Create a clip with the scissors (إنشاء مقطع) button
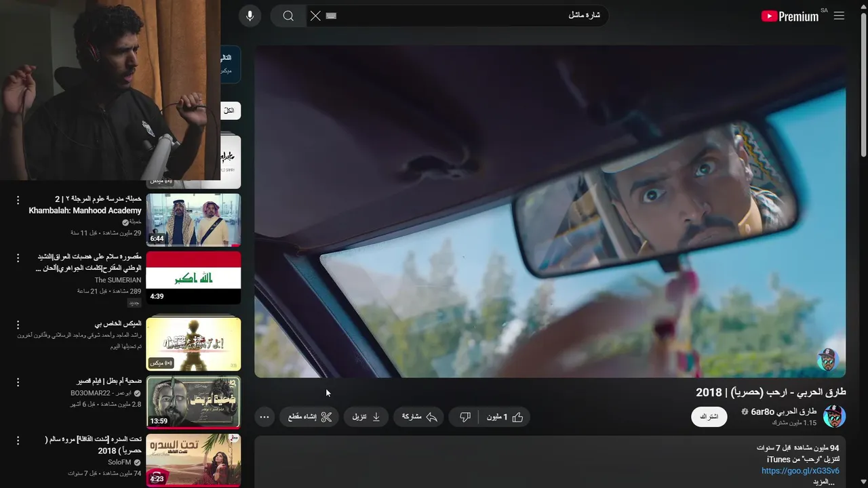The image size is (868, 488). 309,417
